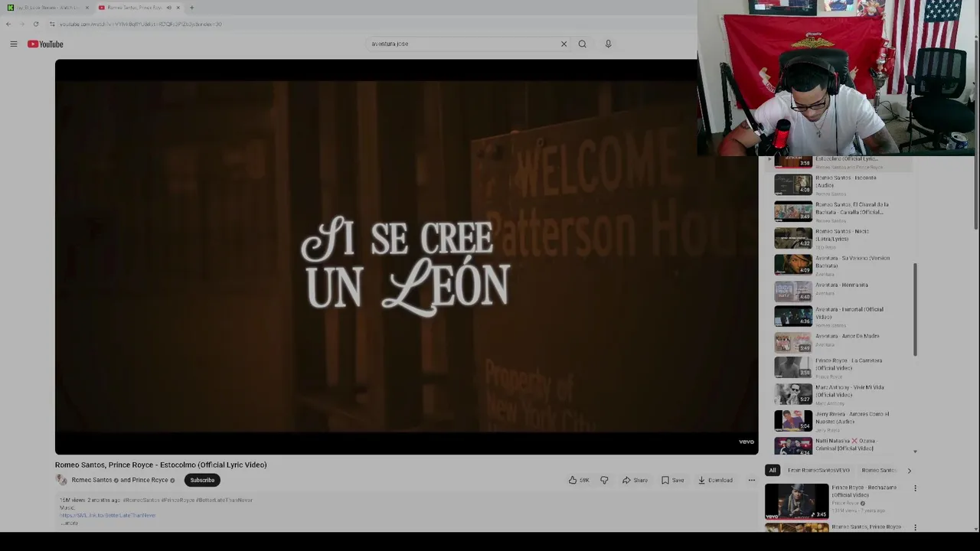Open a new browser tab

pyautogui.click(x=191, y=8)
